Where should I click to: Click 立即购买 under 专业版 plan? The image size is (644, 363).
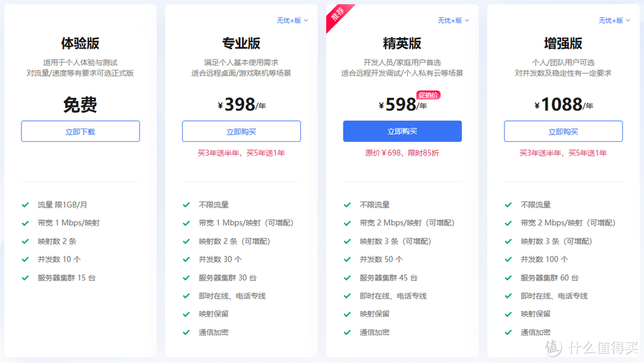[x=241, y=131]
